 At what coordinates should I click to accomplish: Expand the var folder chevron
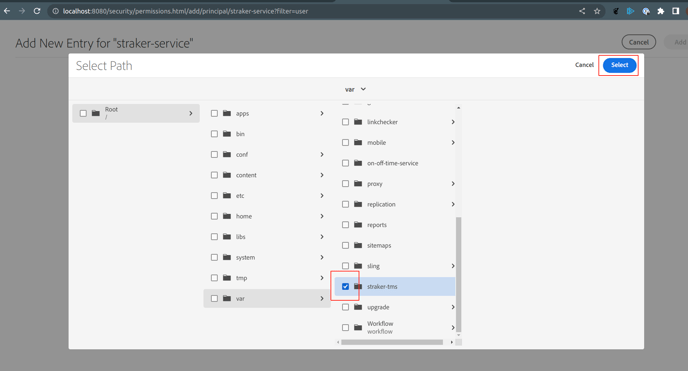click(322, 298)
